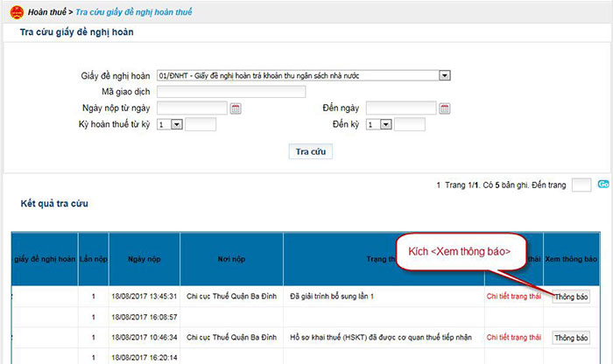This screenshot has width=613, height=364.
Task: Click the Xem thông báo column header
Action: pyautogui.click(x=571, y=259)
